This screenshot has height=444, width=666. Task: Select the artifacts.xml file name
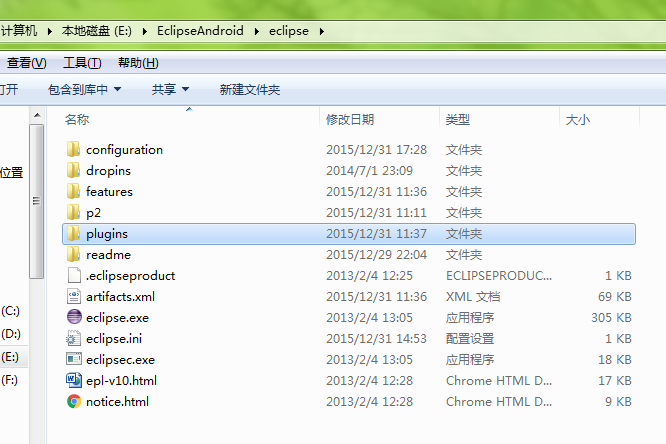coord(120,297)
